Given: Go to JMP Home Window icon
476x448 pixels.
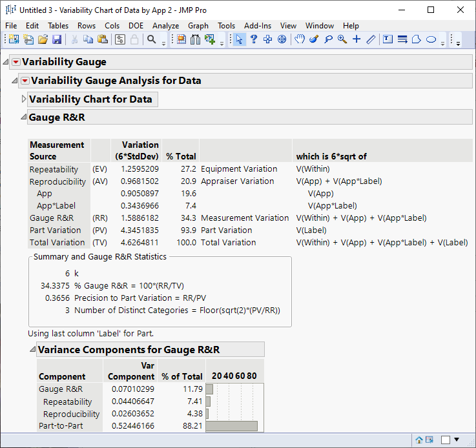Looking at the screenshot, I should (x=419, y=440).
